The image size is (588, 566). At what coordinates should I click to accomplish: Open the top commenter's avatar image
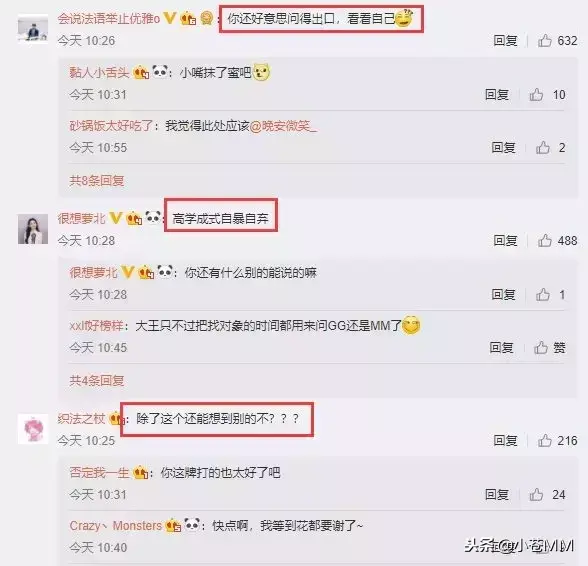pyautogui.click(x=33, y=29)
